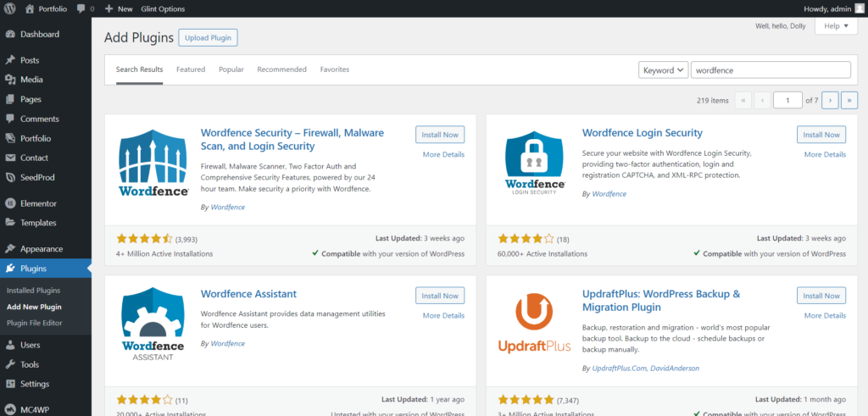Click the Wordfence Security shield logo

pyautogui.click(x=154, y=163)
